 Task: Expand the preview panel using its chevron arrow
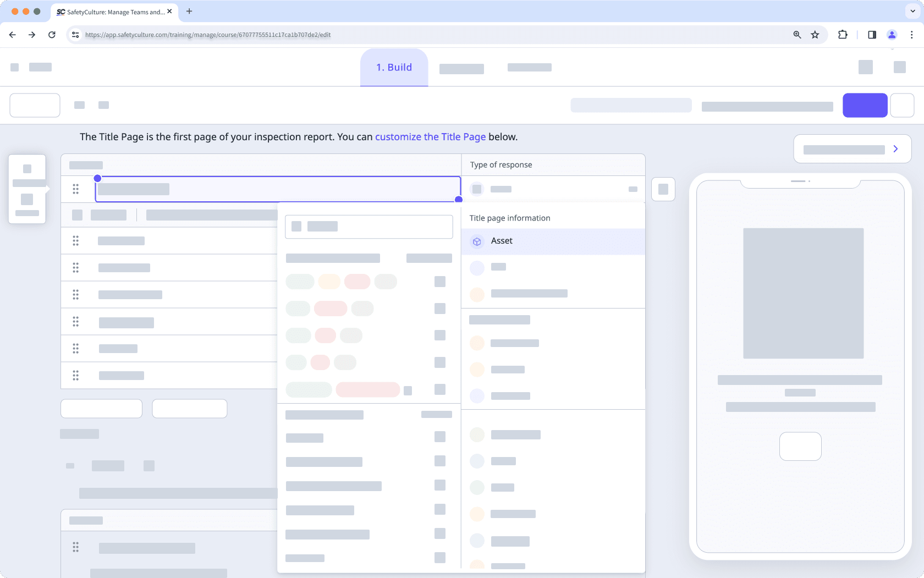pos(895,148)
